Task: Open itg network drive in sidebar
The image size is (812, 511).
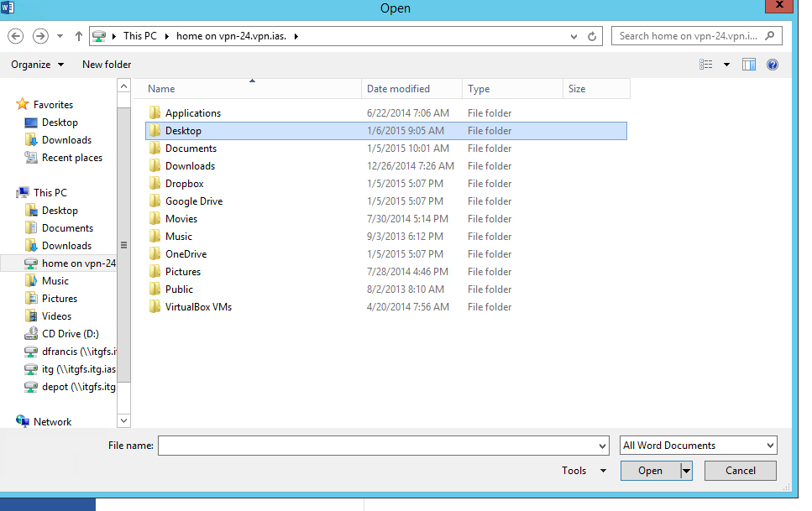Action: pos(70,369)
